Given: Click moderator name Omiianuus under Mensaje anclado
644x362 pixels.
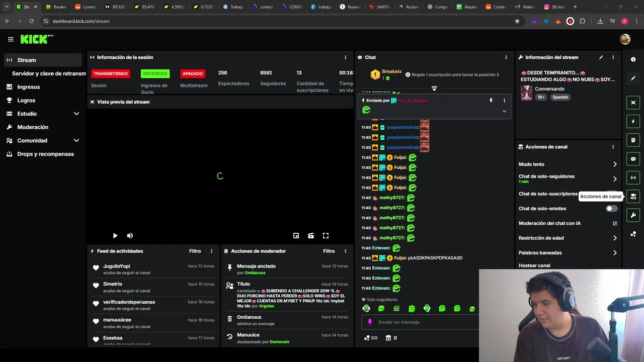Looking at the screenshot, I should [x=255, y=273].
